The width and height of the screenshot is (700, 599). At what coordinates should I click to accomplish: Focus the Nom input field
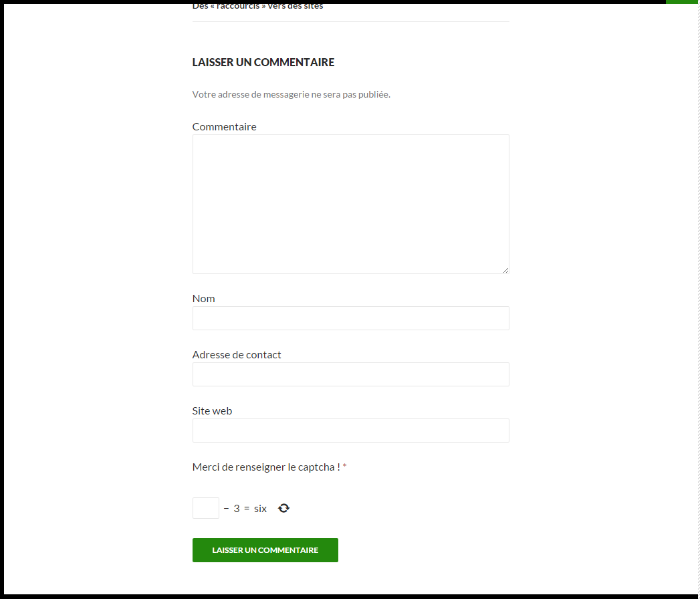(x=350, y=318)
